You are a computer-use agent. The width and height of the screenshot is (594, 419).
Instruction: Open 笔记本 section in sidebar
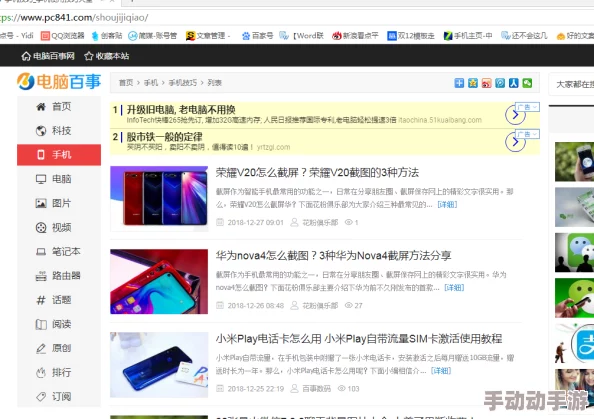(x=59, y=252)
